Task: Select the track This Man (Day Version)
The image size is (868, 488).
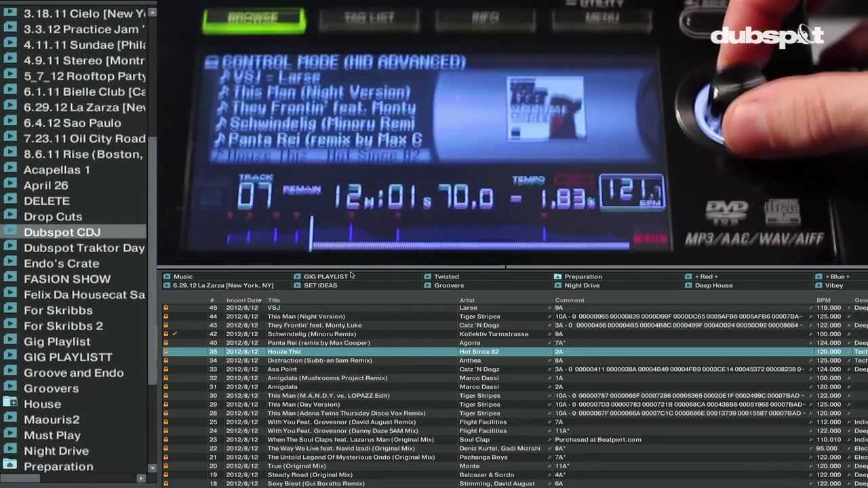Action: (304, 405)
